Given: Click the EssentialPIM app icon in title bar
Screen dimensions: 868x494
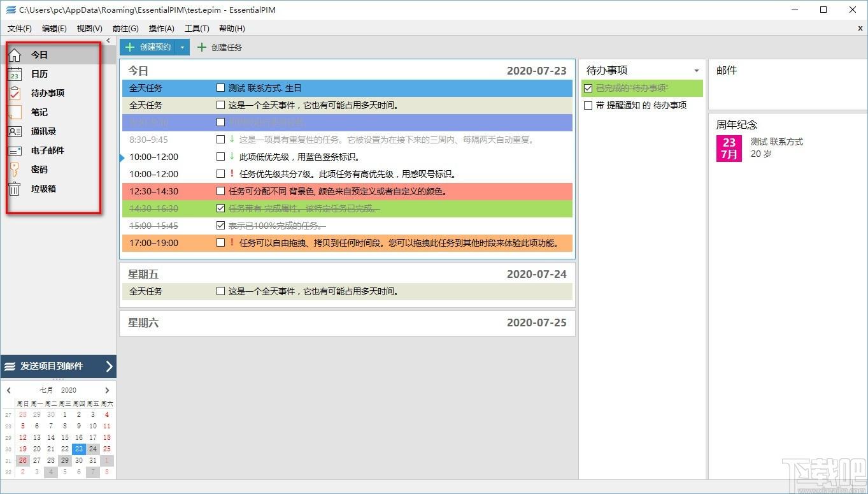Looking at the screenshot, I should point(10,10).
